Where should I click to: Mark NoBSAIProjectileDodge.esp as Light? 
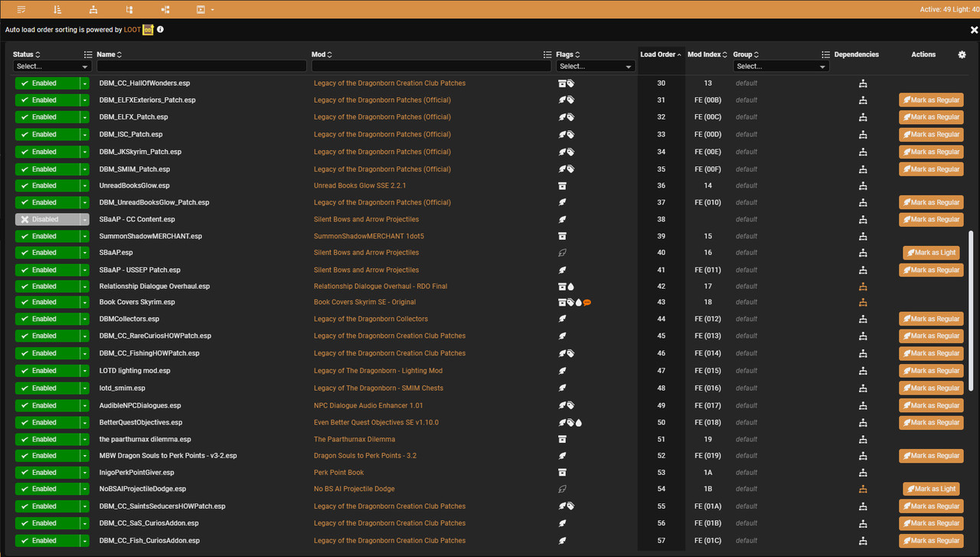point(931,489)
